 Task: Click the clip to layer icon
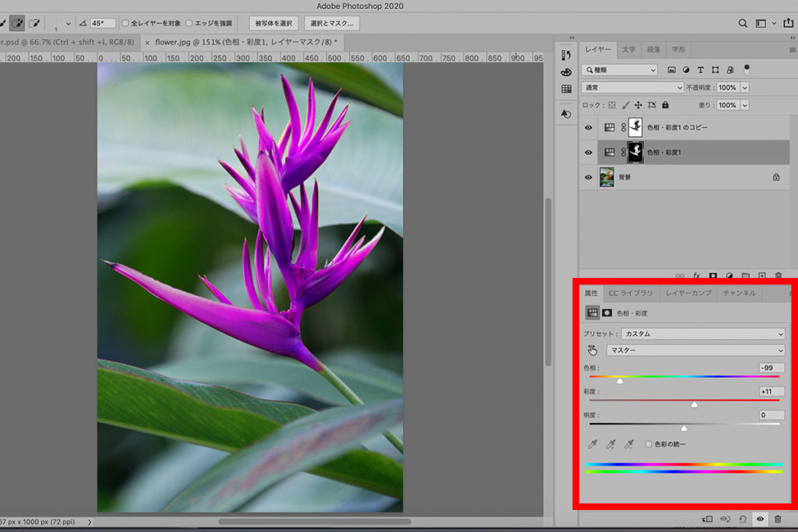tap(708, 519)
